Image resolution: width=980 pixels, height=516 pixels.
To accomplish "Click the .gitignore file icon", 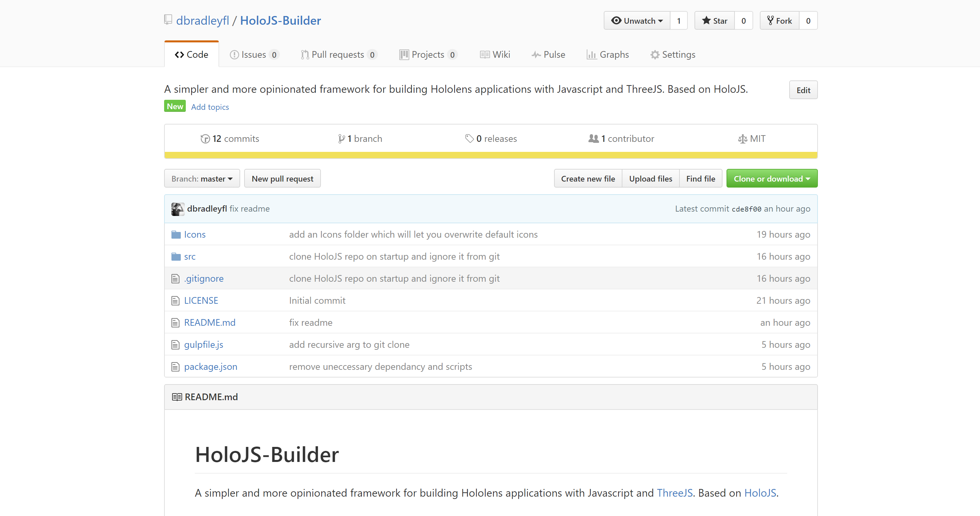I will 175,279.
